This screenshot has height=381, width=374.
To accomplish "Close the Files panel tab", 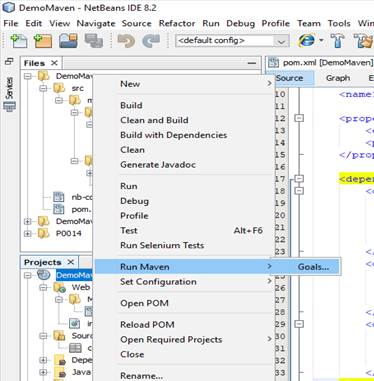I will click(54, 63).
